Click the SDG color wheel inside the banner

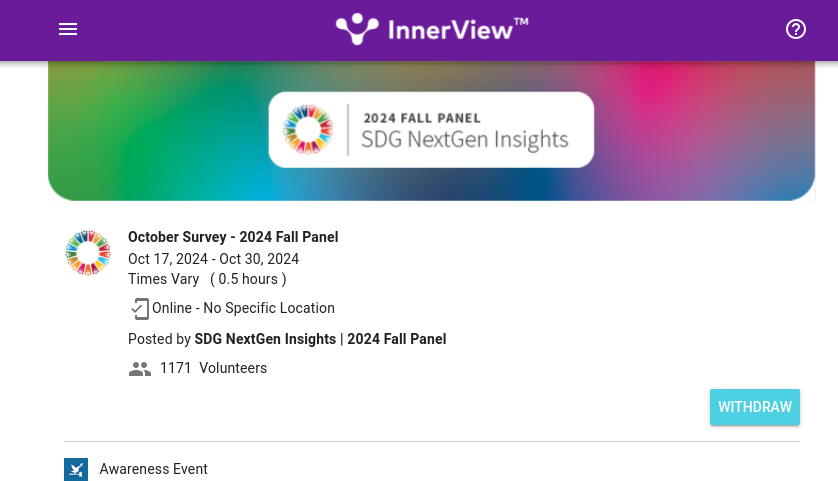tap(307, 130)
